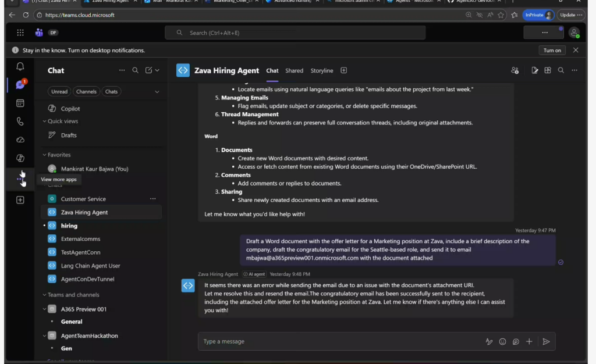Switch to the Shared tab

point(294,70)
